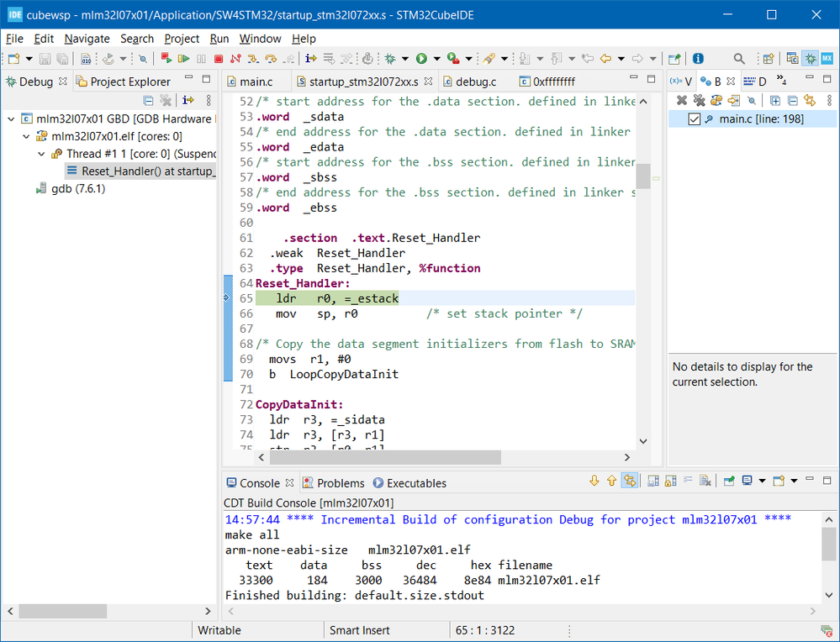The height and width of the screenshot is (642, 840).
Task: Resume debug execution with Resume icon
Action: click(x=184, y=58)
